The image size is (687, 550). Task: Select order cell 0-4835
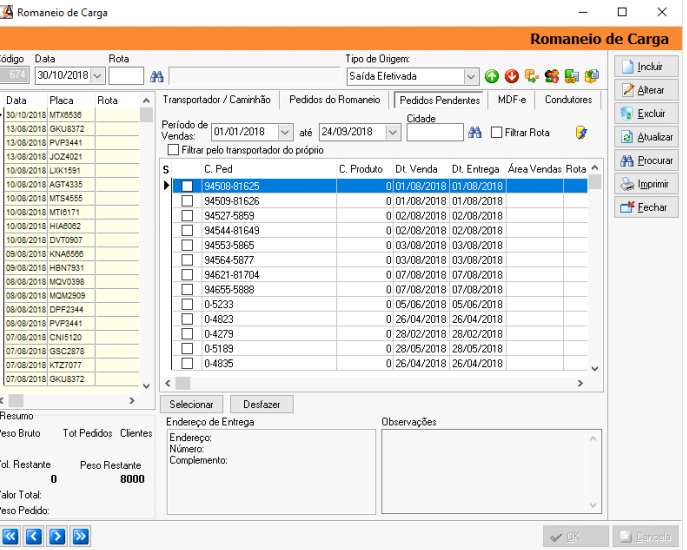[x=269, y=363]
